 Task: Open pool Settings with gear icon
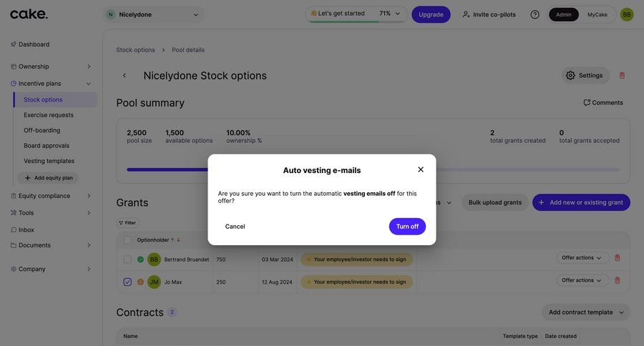tap(584, 75)
